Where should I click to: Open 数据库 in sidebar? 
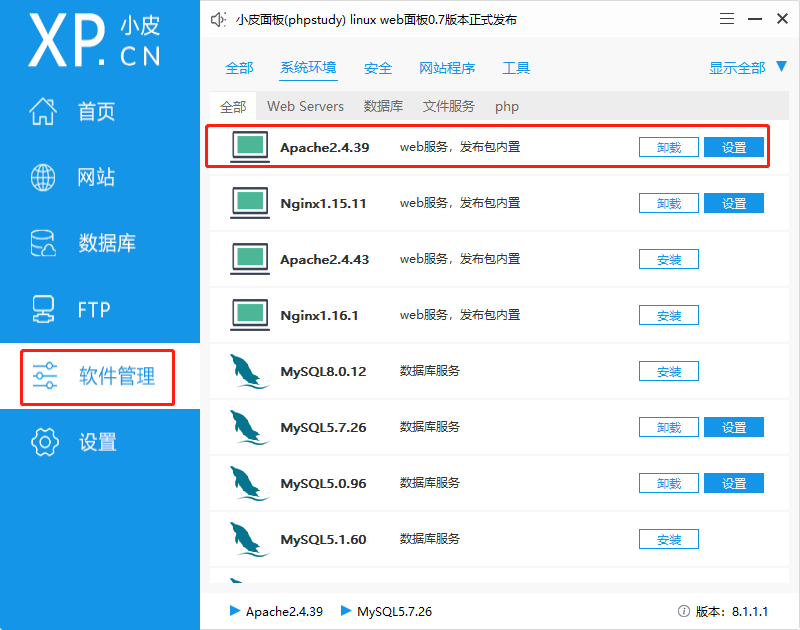coord(107,243)
